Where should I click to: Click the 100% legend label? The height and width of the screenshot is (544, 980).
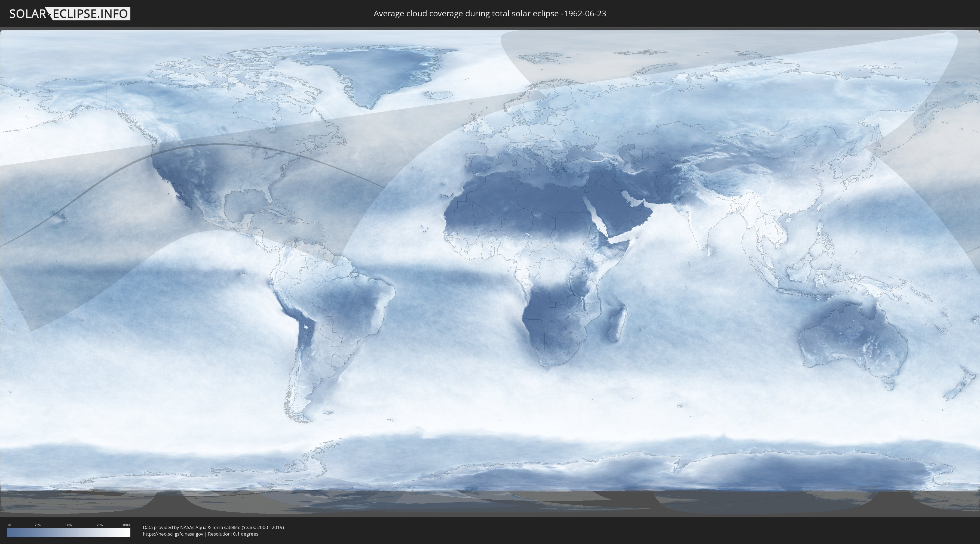tap(126, 525)
